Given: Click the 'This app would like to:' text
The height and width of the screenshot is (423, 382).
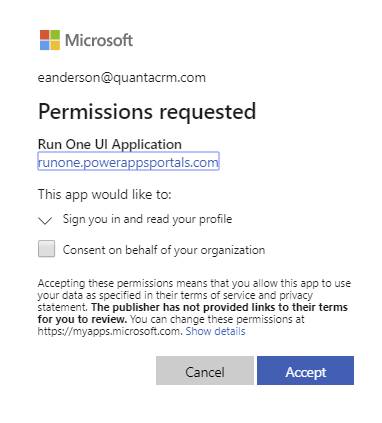Looking at the screenshot, I should coord(104,194).
